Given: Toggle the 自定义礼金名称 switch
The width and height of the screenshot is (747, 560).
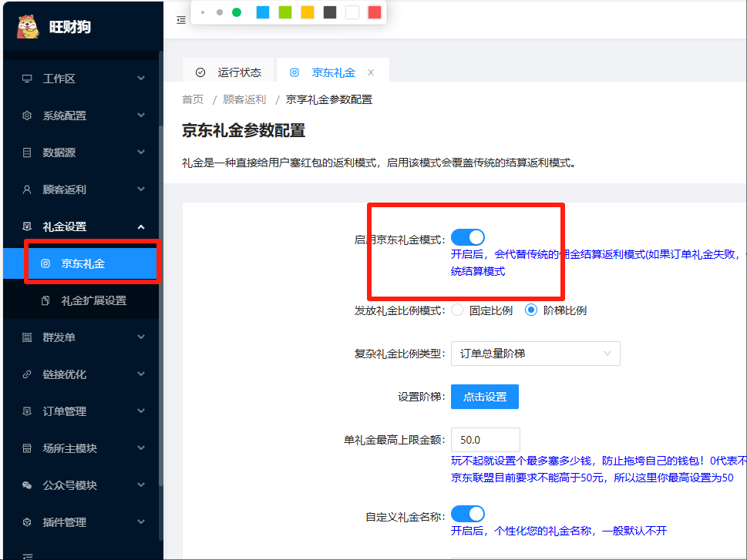Looking at the screenshot, I should pos(467,514).
